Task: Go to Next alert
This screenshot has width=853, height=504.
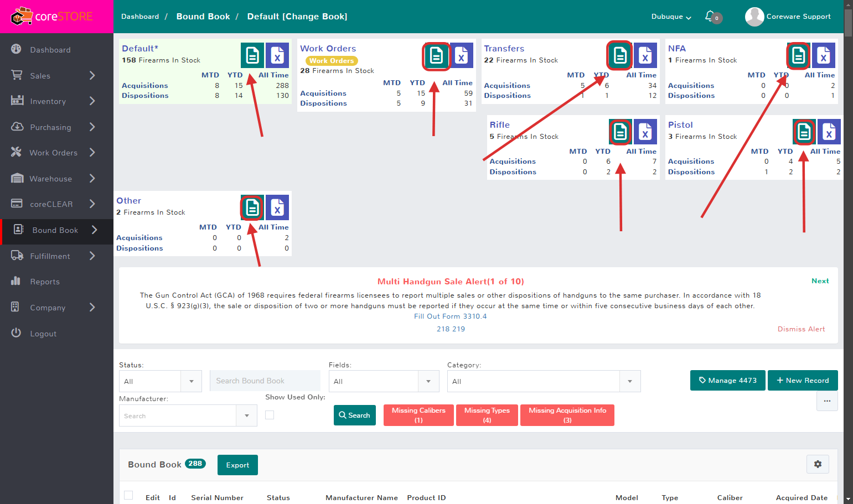Action: pos(820,281)
